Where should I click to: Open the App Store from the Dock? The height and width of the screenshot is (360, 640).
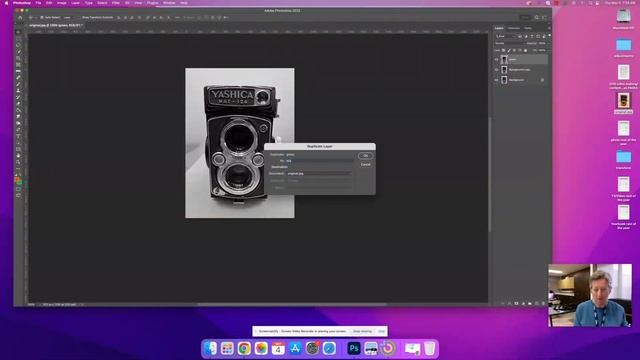295,348
